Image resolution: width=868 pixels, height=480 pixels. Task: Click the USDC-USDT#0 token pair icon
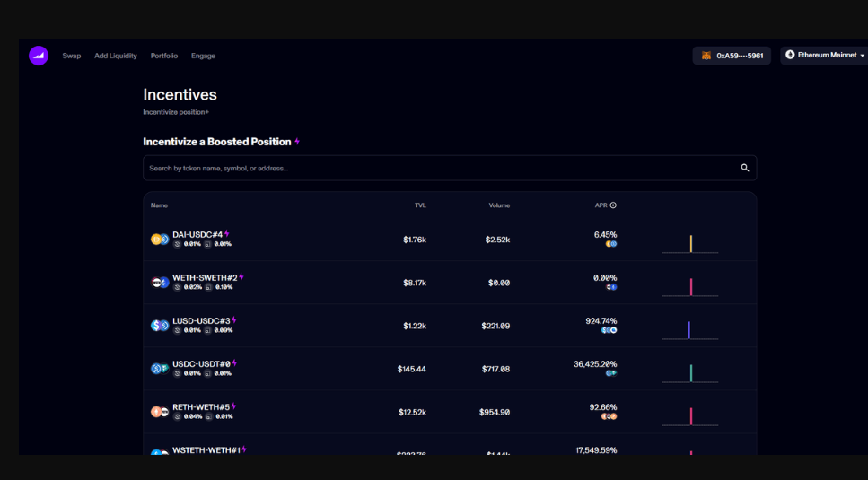click(x=160, y=369)
